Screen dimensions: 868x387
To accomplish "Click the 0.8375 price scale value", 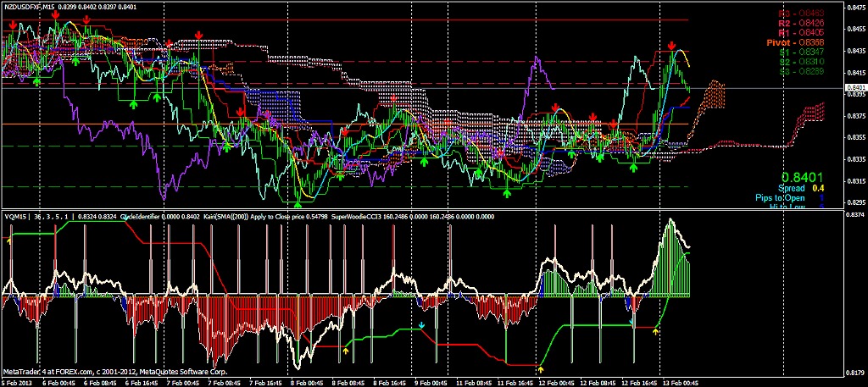I will tap(856, 116).
